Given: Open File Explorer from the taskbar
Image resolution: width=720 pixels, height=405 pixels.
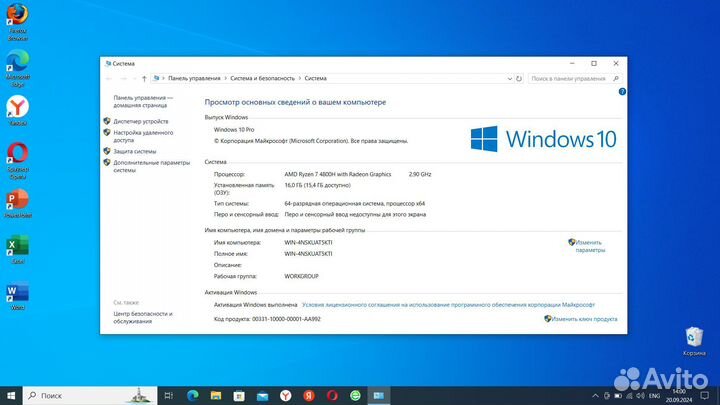Looking at the screenshot, I should 216,395.
